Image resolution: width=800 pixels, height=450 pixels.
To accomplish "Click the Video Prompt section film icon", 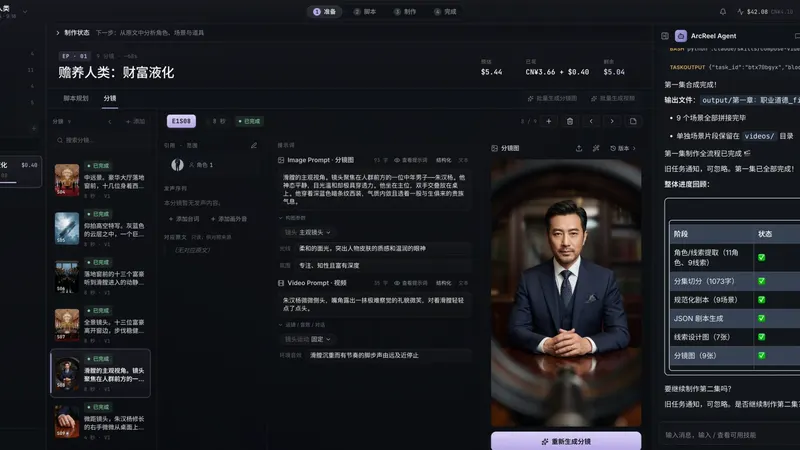I will pyautogui.click(x=281, y=283).
